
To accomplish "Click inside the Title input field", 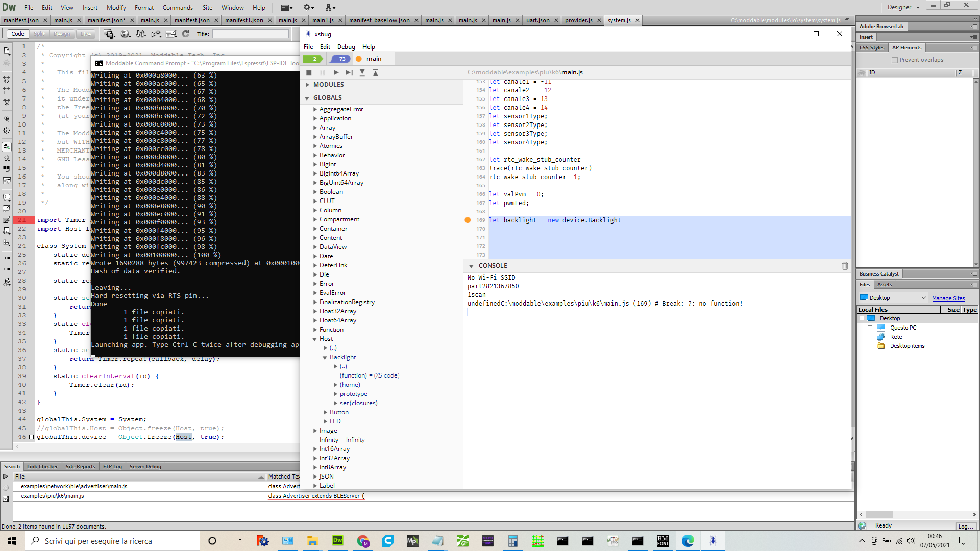I will [x=250, y=34].
